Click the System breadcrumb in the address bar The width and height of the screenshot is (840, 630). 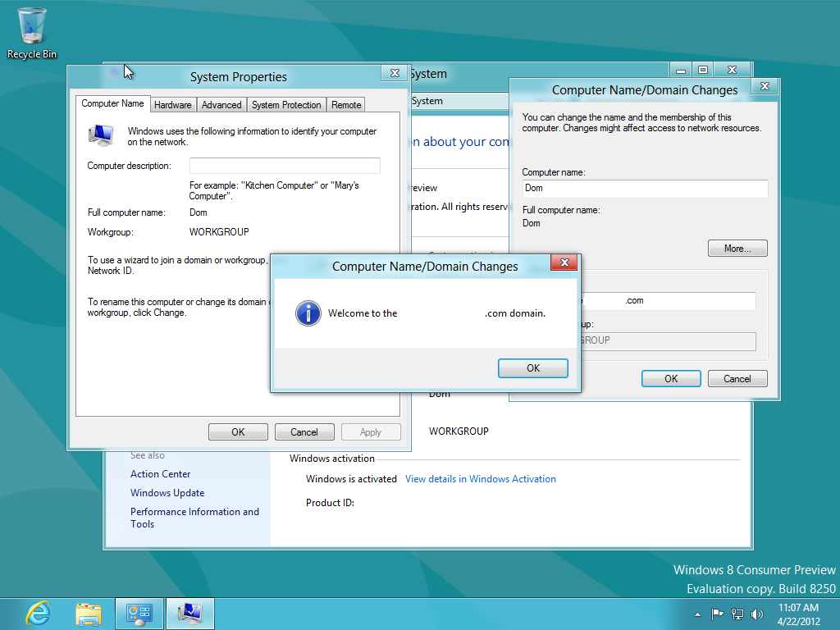(427, 101)
